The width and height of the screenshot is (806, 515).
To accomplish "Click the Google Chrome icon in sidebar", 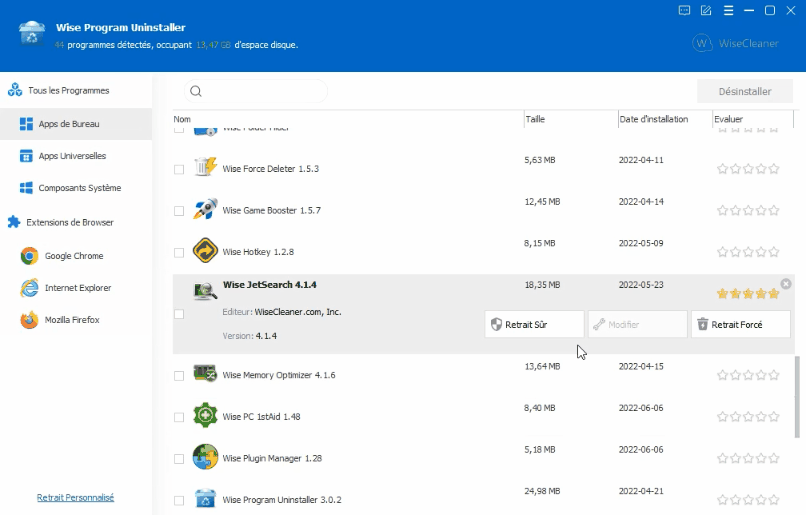I will coord(29,256).
